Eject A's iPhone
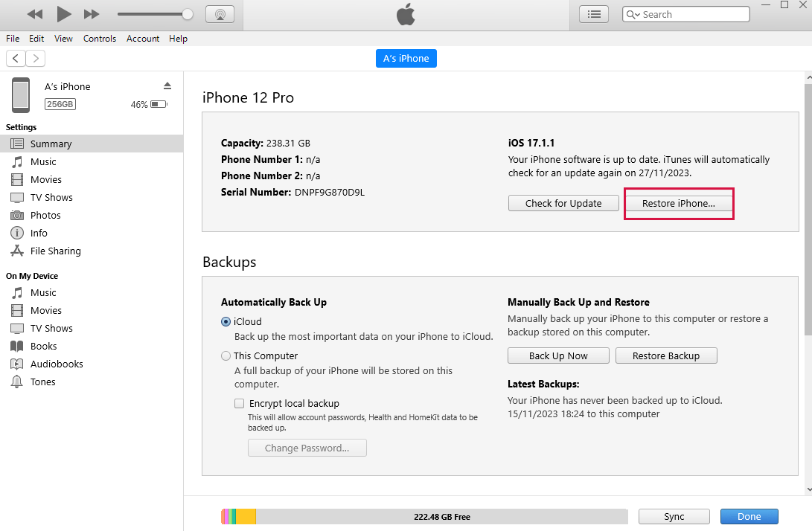The image size is (812, 531). coord(167,86)
